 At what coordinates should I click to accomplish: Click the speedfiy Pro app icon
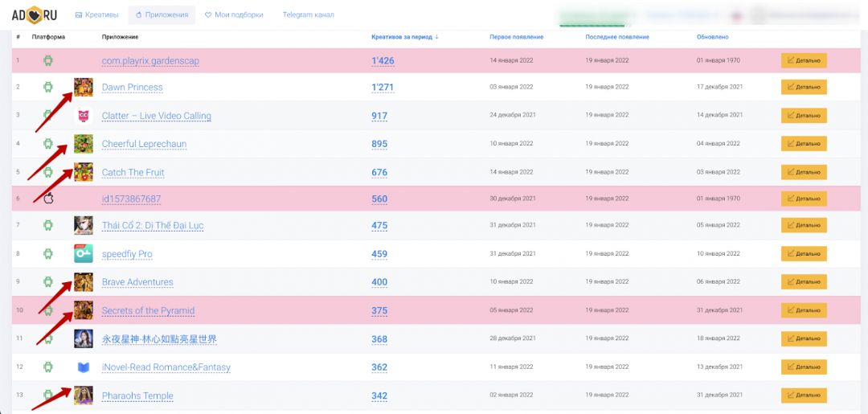click(84, 254)
